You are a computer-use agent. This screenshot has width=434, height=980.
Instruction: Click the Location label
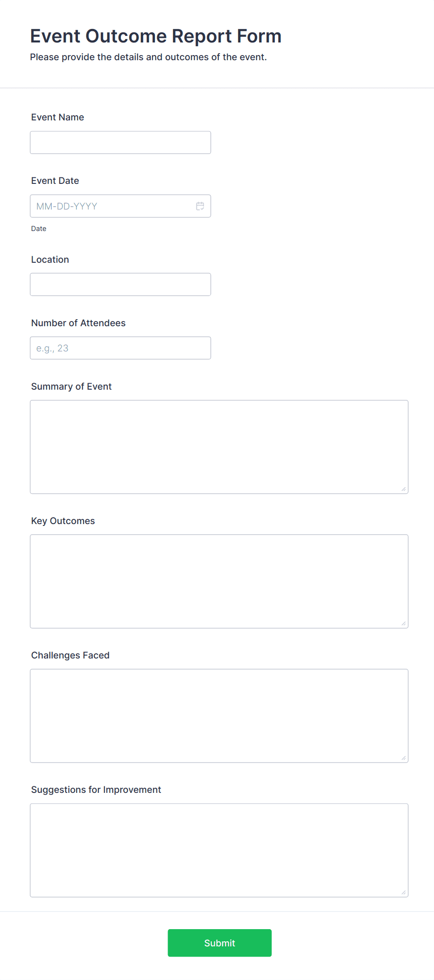click(x=49, y=259)
